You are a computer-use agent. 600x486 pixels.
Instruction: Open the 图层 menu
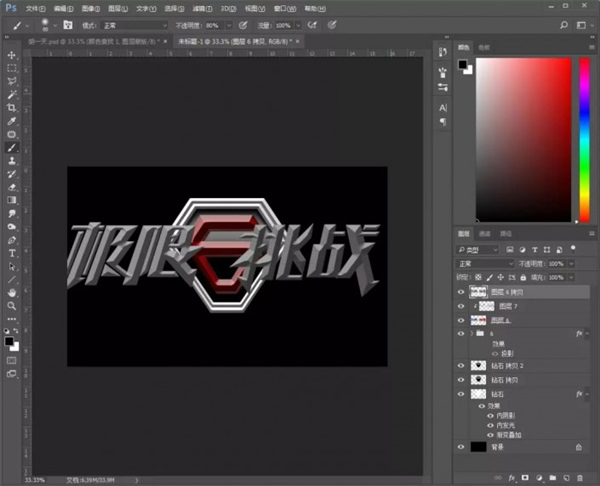(117, 8)
